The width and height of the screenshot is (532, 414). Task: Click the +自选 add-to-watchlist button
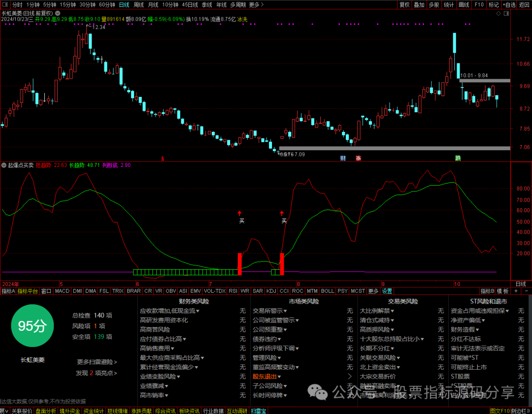(509, 5)
